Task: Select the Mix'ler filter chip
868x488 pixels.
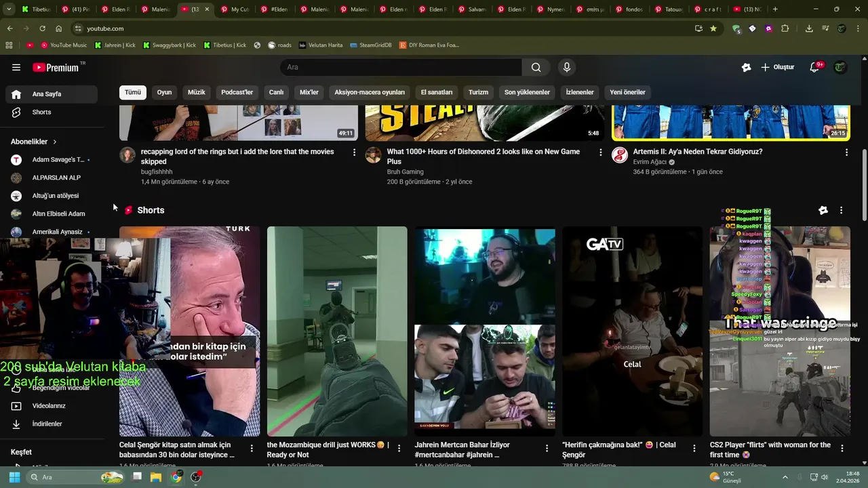Action: [309, 92]
